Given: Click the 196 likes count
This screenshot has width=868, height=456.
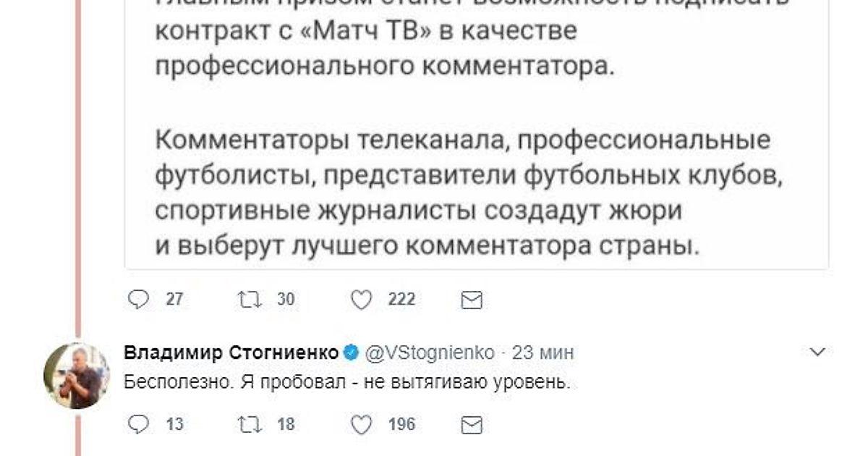Looking at the screenshot, I should coord(401,424).
